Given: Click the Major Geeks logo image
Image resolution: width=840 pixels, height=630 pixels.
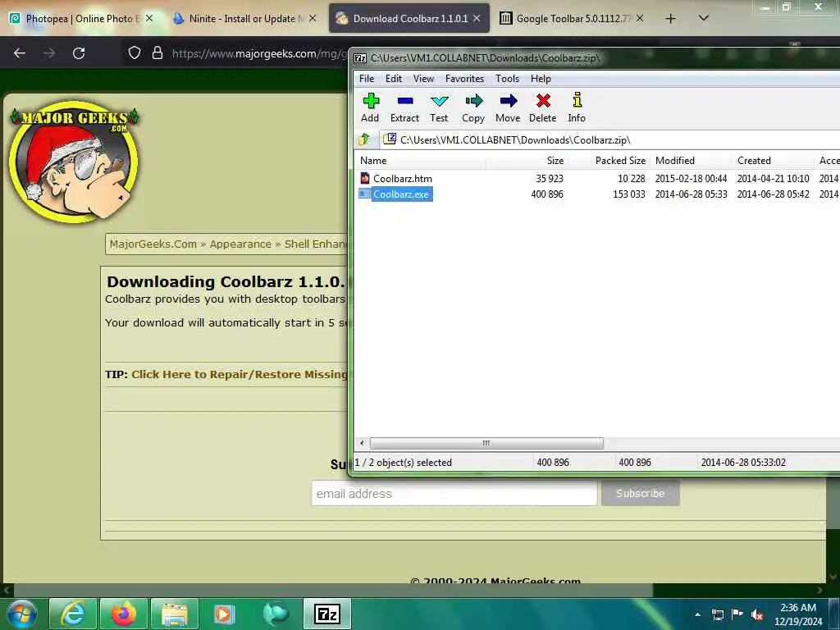Looking at the screenshot, I should [75, 162].
